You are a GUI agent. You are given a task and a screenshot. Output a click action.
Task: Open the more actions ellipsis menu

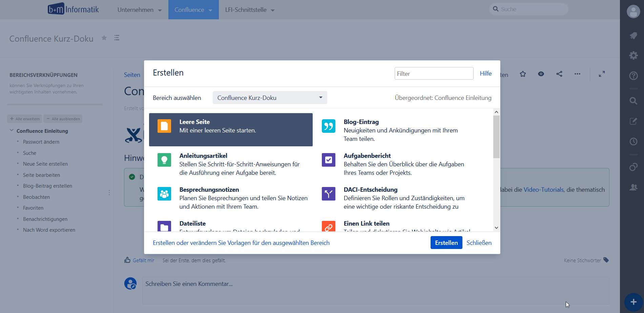coord(577,74)
